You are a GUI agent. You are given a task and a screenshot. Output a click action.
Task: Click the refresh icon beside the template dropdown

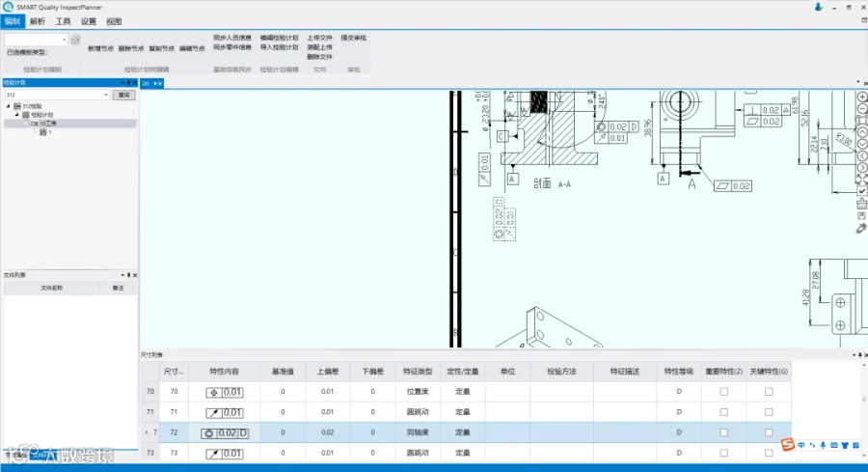pyautogui.click(x=76, y=40)
